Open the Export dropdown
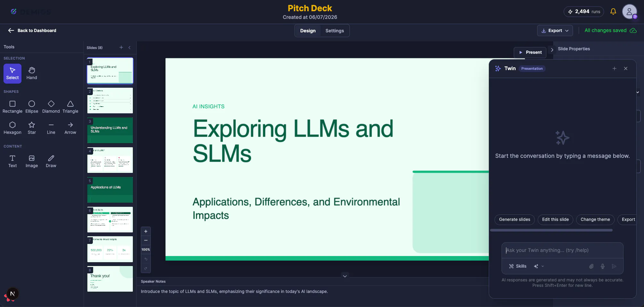 click(555, 31)
